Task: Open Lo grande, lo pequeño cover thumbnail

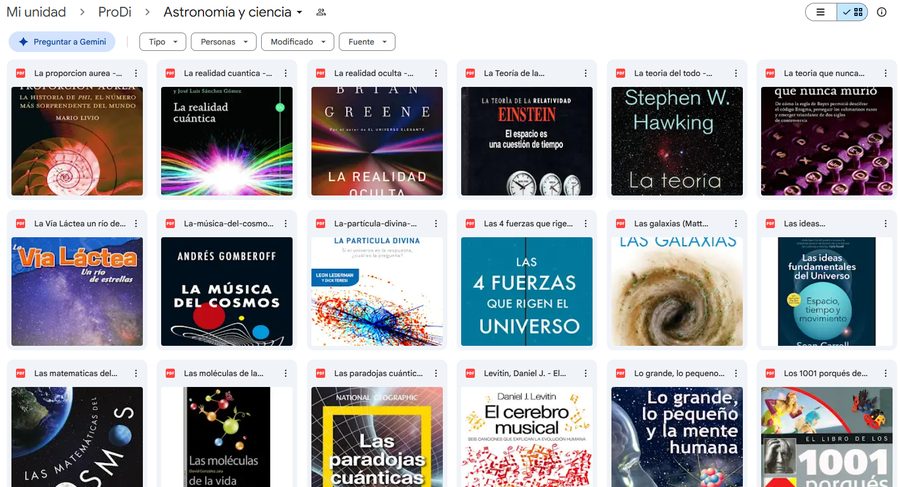Action: tap(677, 437)
